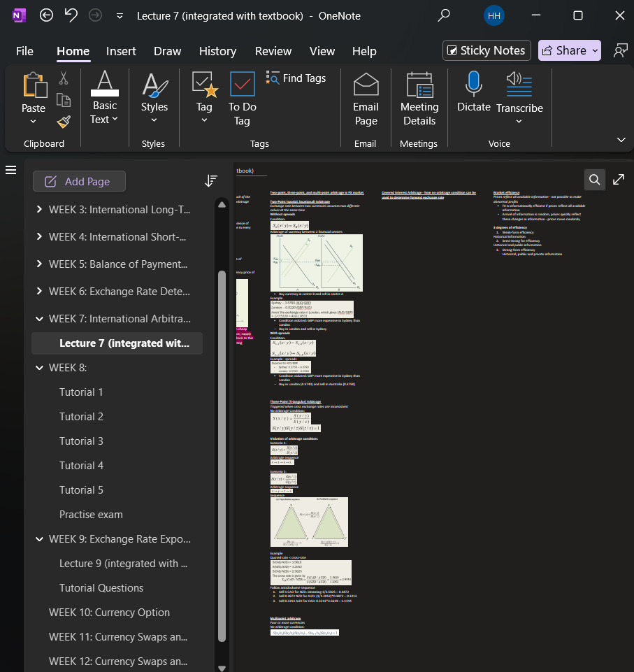Open Email Page
Screen dimensions: 634x672
click(x=366, y=98)
